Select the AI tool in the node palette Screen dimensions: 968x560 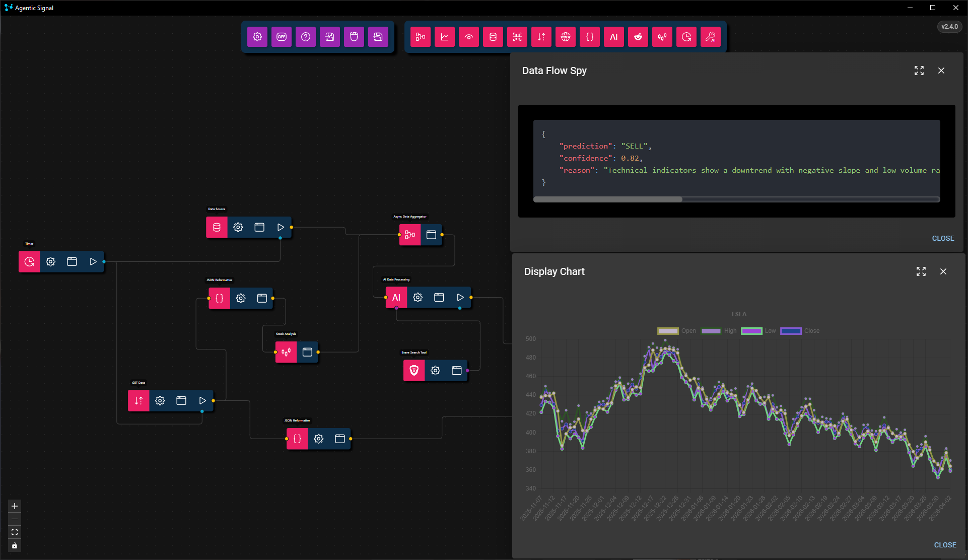click(613, 36)
